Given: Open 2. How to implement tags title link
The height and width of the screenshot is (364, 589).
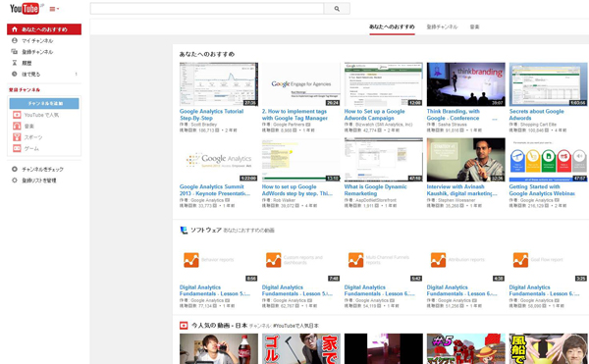Looking at the screenshot, I should pyautogui.click(x=294, y=115).
